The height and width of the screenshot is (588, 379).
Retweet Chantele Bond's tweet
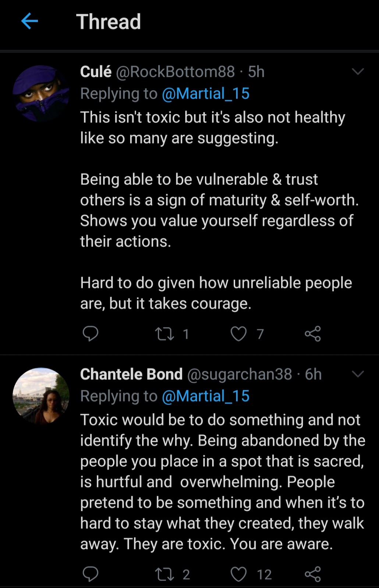(164, 574)
